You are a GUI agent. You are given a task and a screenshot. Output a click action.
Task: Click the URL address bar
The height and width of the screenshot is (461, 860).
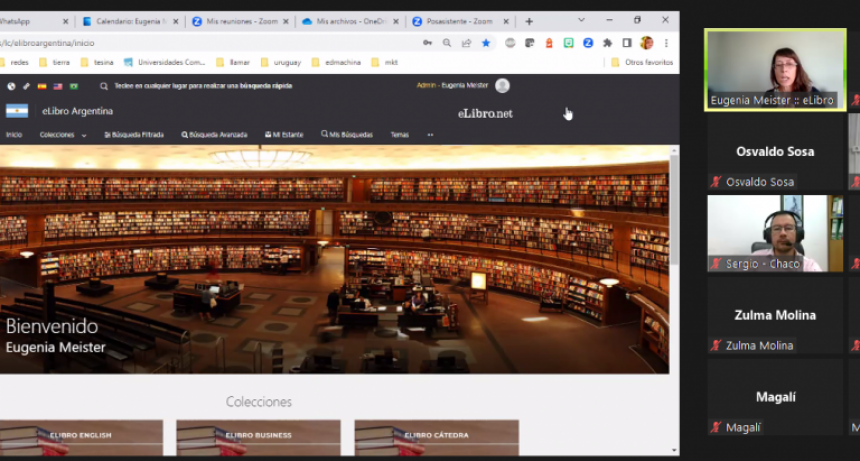pos(208,43)
